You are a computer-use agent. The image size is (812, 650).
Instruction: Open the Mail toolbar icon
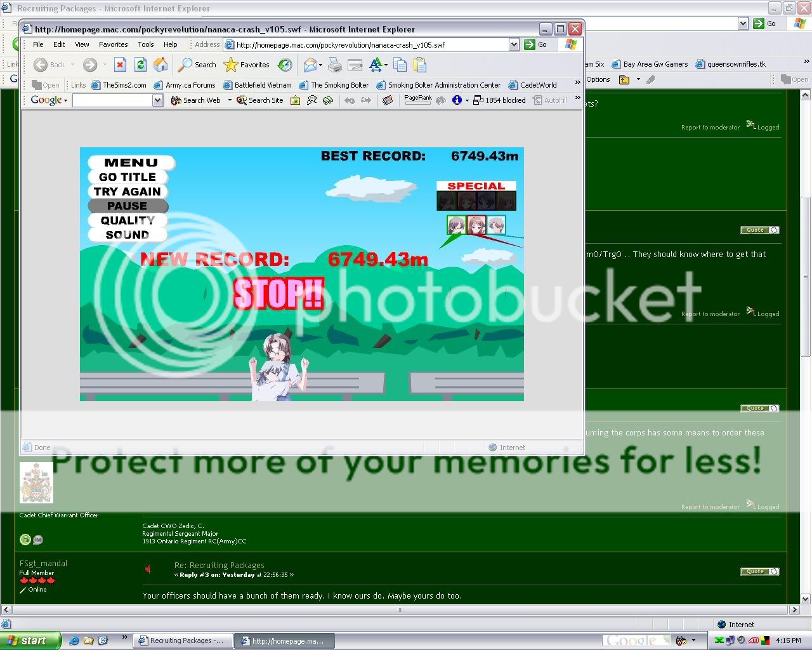click(x=311, y=65)
